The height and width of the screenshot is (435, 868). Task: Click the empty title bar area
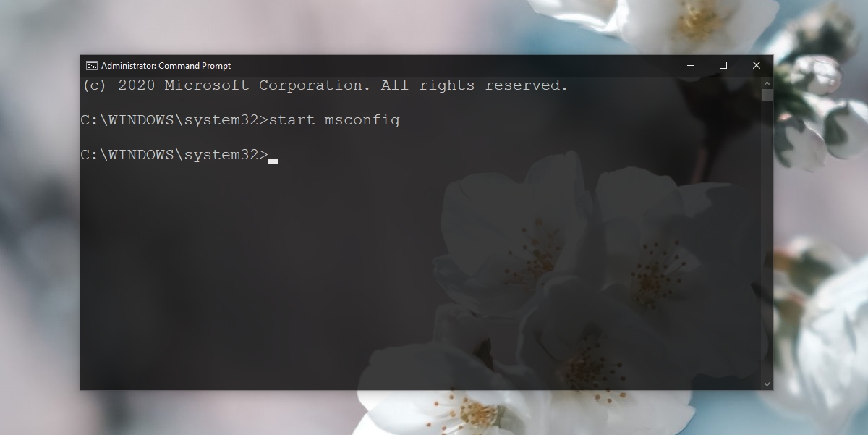pos(448,65)
